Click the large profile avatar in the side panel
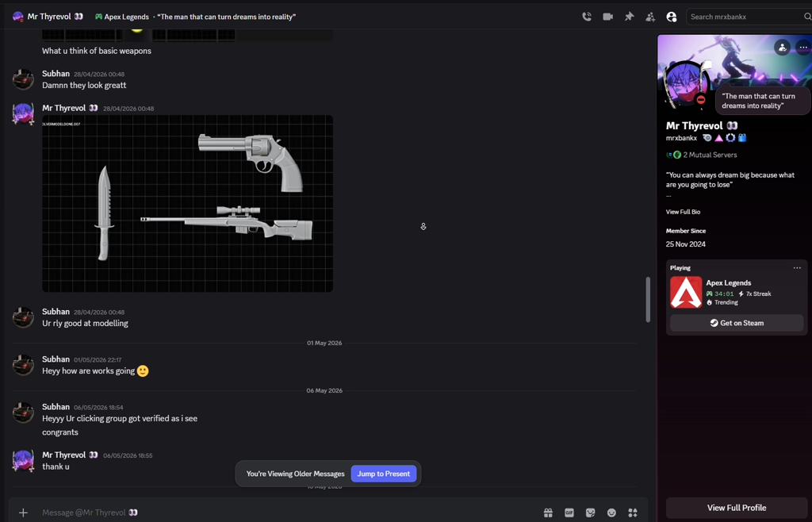Image resolution: width=812 pixels, height=522 pixels. coord(686,83)
